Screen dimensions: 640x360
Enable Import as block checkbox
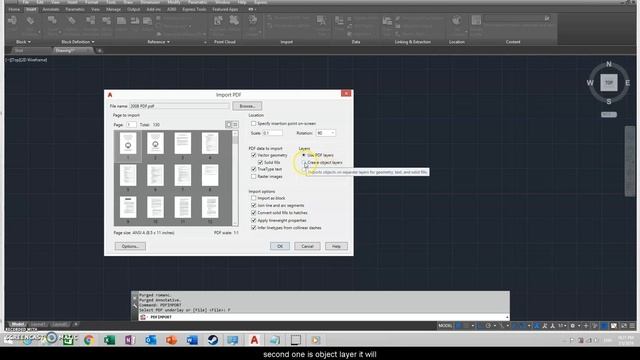click(x=253, y=198)
